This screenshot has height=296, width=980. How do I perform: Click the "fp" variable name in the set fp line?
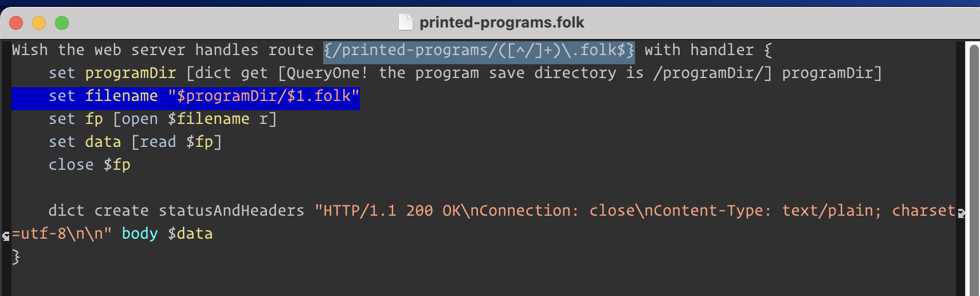pos(94,119)
